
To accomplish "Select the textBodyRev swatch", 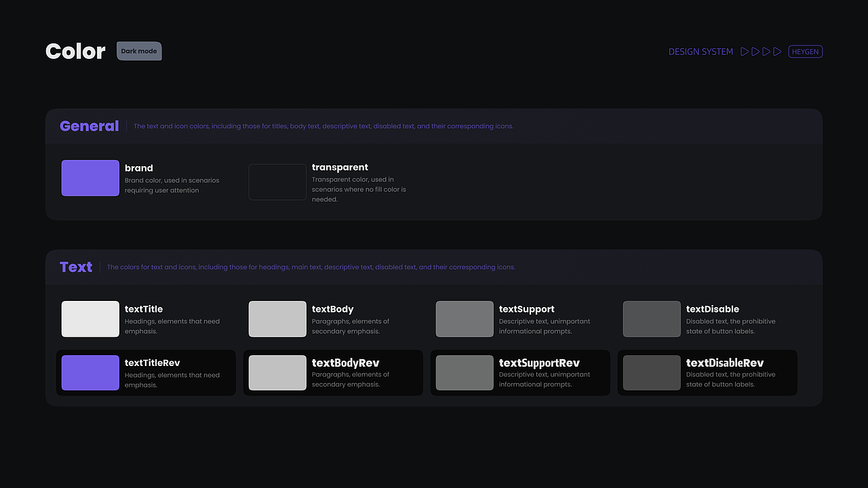I will coord(277,373).
